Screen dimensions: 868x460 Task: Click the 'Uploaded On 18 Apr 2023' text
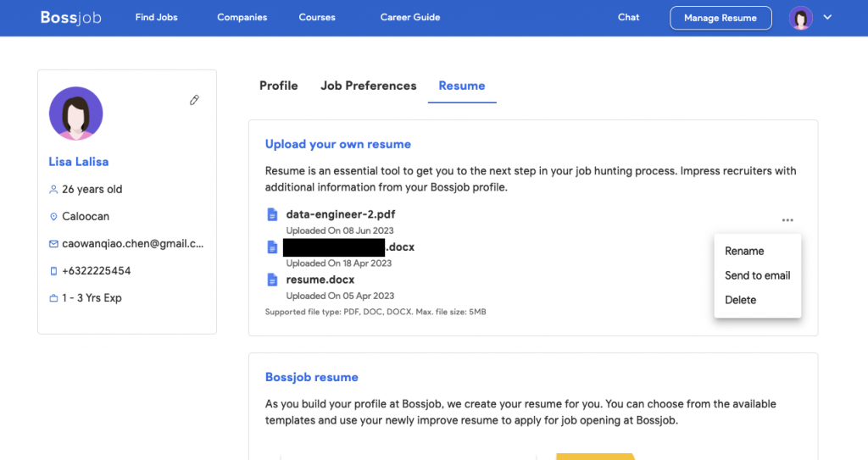tap(339, 263)
